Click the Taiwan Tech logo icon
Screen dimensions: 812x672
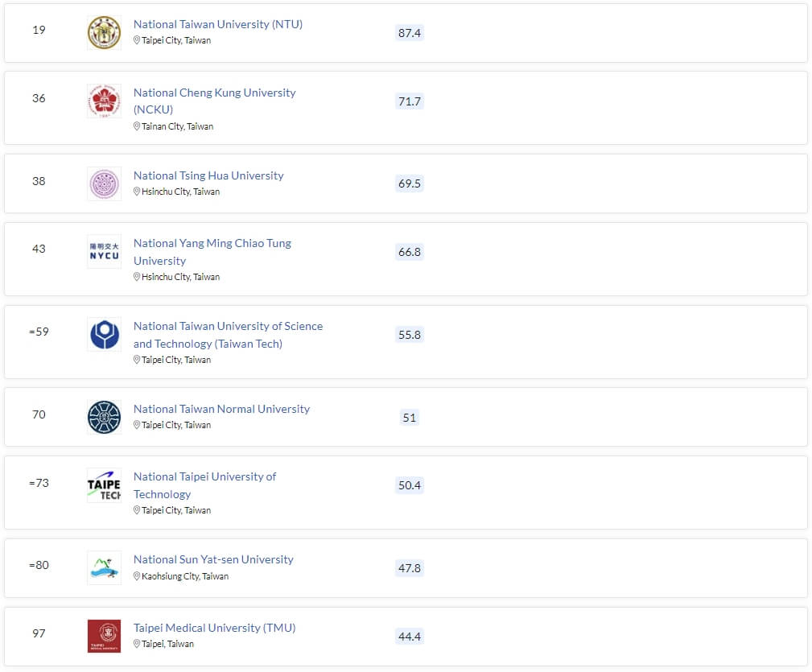(x=104, y=335)
